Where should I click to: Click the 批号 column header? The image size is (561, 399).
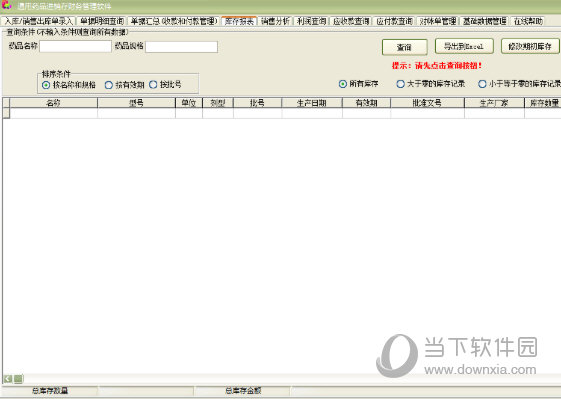click(258, 103)
